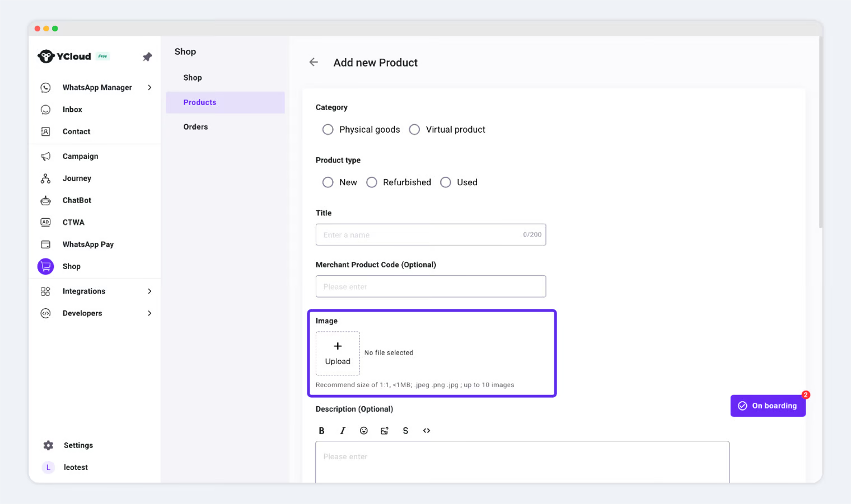The image size is (851, 504).
Task: Select Refurbished as product type
Action: tap(372, 182)
